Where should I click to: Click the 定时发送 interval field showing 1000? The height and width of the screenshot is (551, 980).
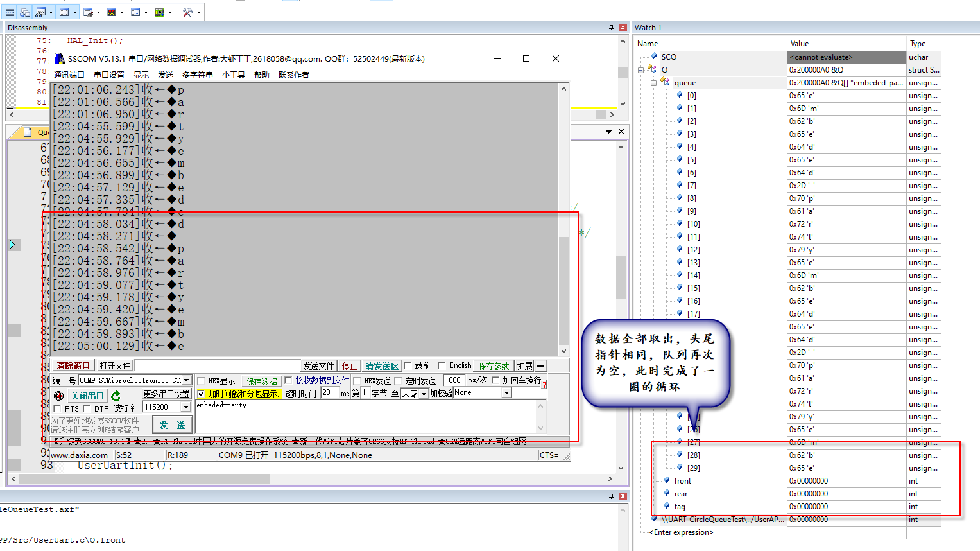(x=454, y=380)
